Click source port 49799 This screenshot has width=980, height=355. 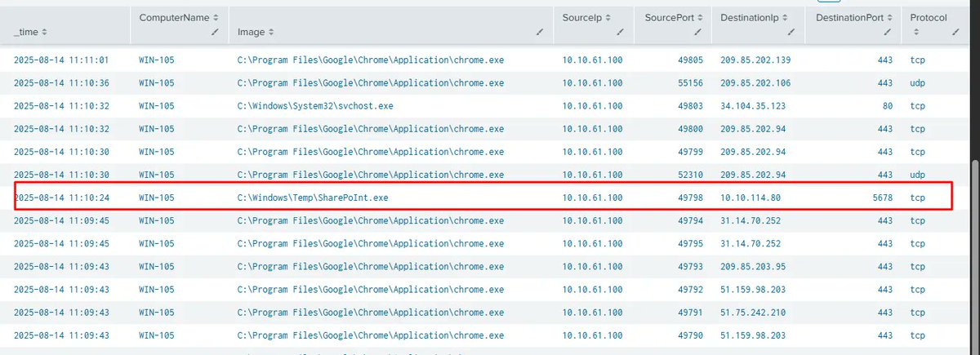(x=689, y=152)
